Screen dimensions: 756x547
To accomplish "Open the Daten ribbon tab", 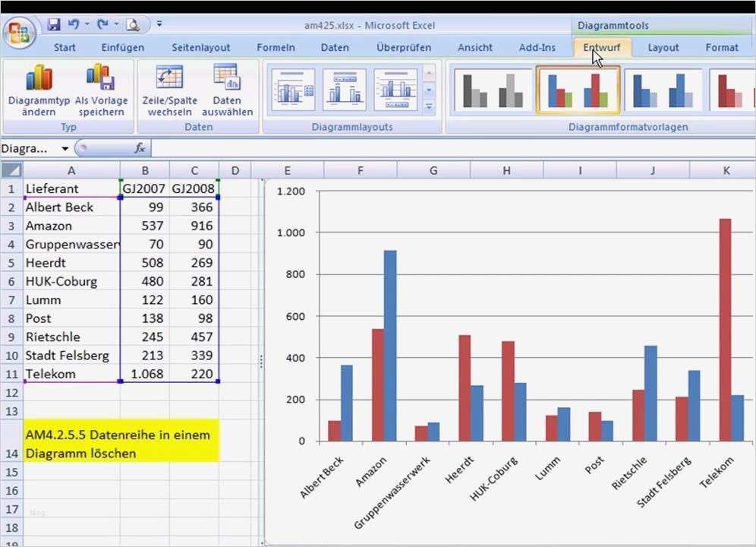I will click(x=335, y=47).
